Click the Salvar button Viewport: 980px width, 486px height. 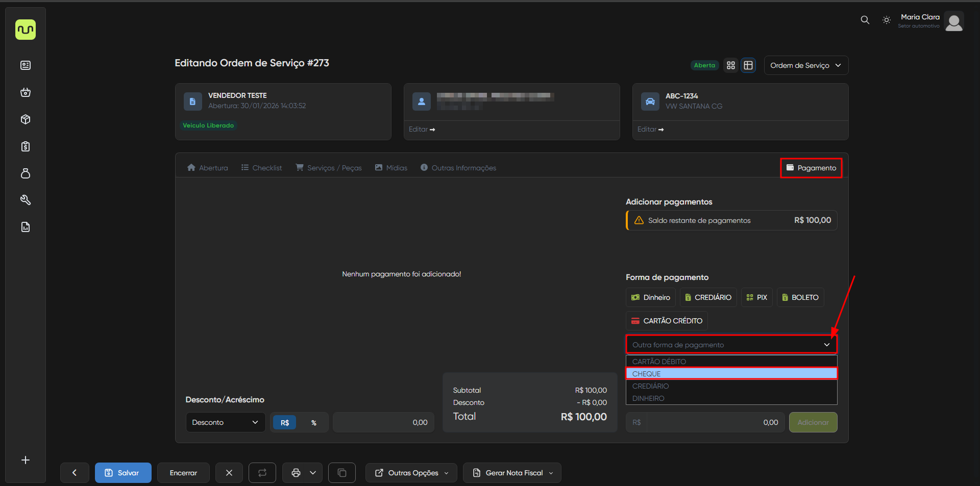coord(123,473)
